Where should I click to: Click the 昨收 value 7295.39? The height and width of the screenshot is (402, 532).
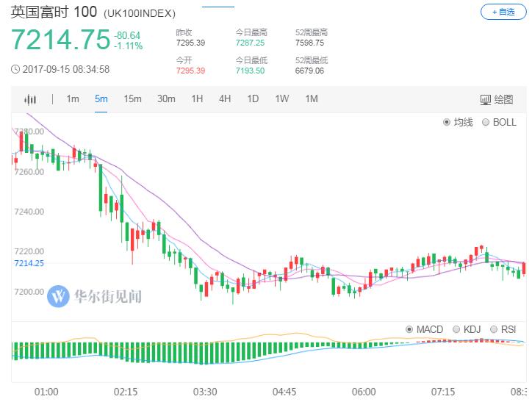(x=190, y=43)
